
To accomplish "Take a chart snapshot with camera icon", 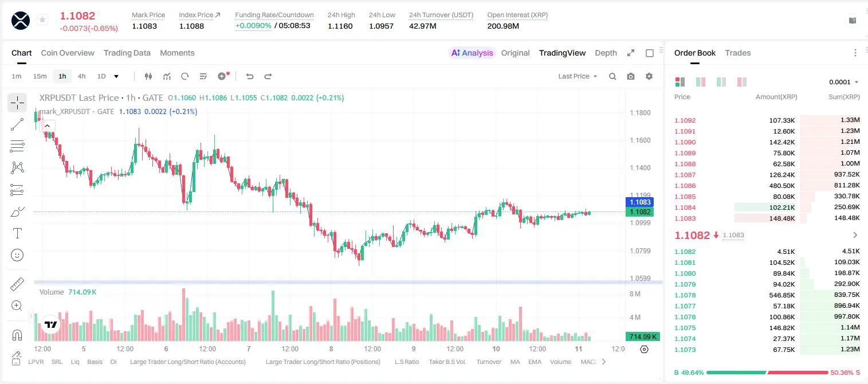I will (631, 76).
